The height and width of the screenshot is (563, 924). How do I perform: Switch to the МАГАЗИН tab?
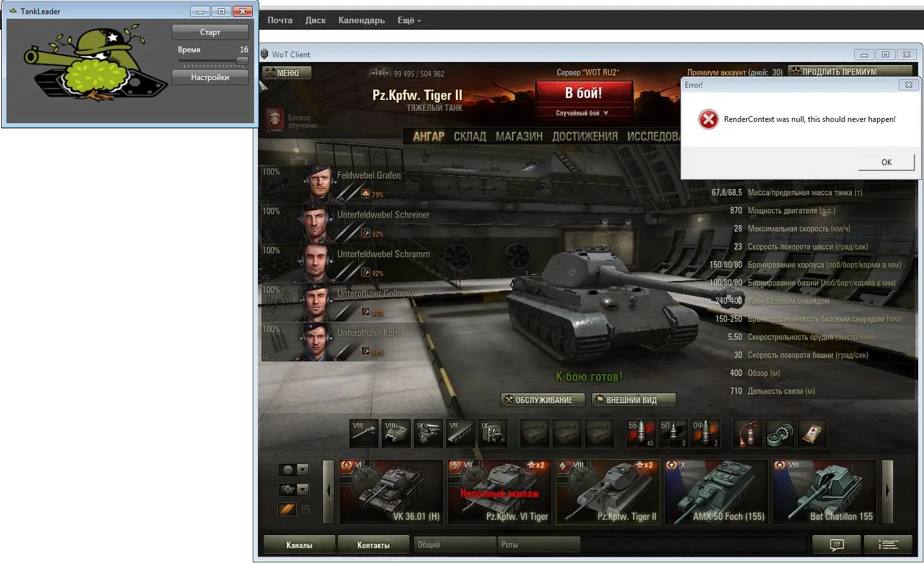(x=519, y=136)
